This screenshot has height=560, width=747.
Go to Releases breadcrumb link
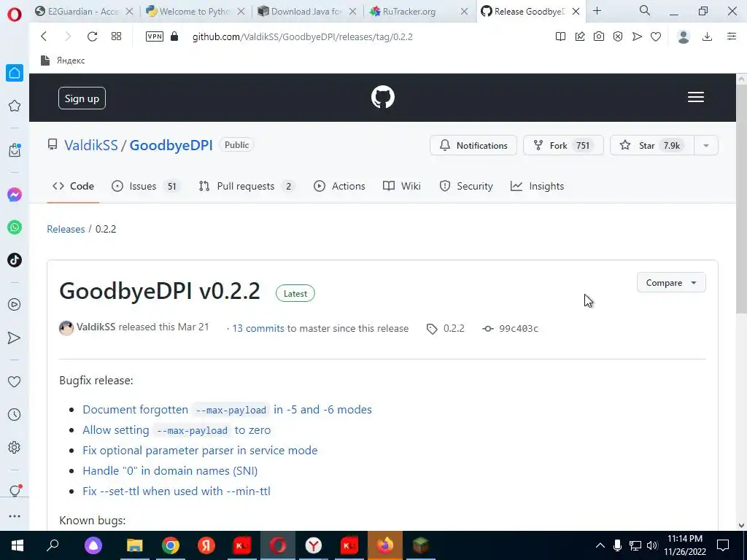[66, 229]
